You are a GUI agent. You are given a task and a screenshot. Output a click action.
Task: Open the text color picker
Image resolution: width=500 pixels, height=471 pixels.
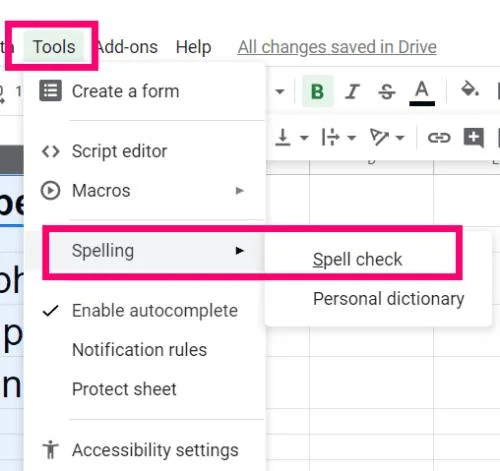coord(422,93)
